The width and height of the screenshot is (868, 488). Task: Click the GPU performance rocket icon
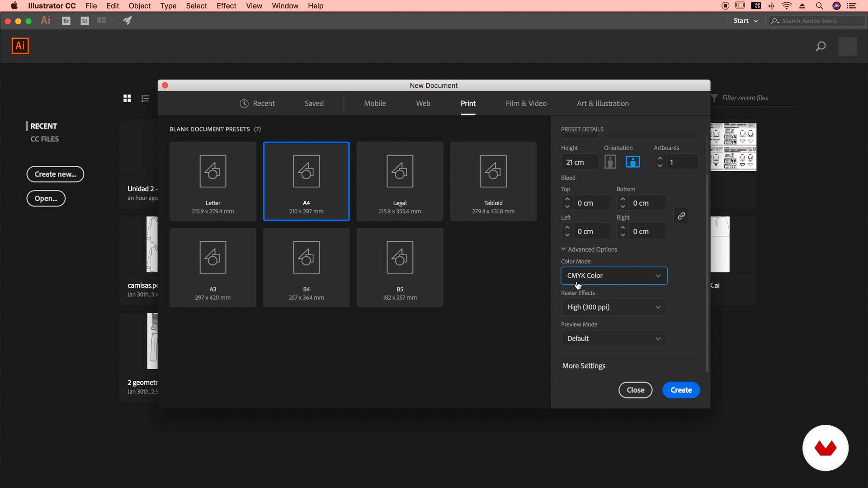tap(127, 20)
